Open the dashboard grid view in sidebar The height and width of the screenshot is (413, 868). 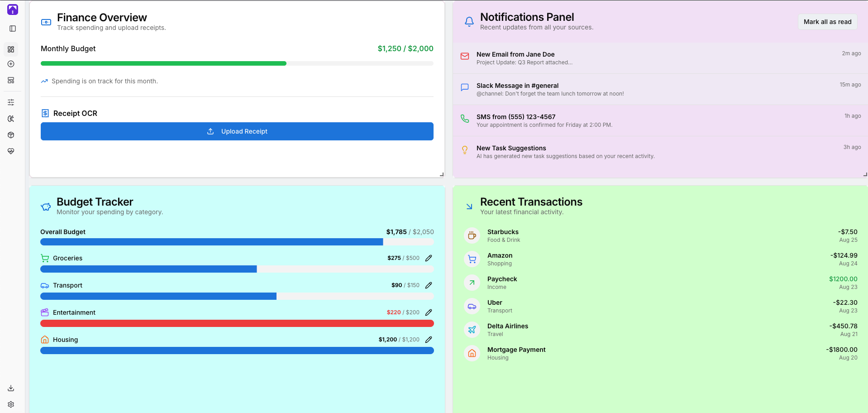[11, 49]
